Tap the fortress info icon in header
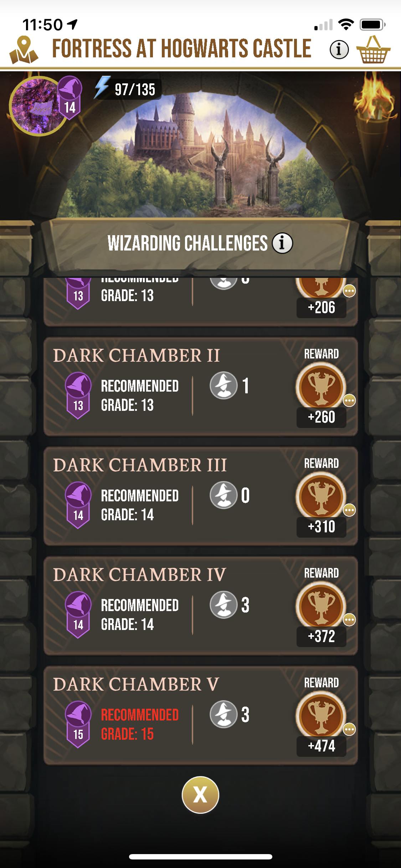Screen dimensions: 401x868 coord(339,50)
